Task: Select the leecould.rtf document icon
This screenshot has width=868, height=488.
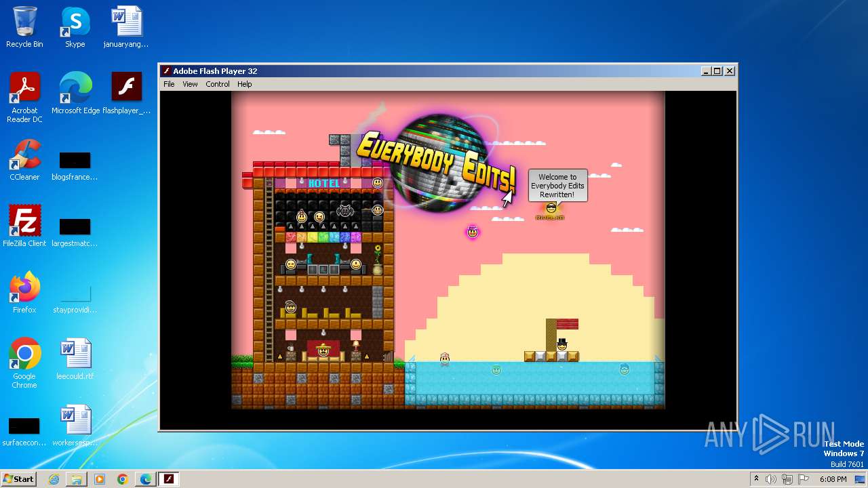Action: click(x=75, y=359)
